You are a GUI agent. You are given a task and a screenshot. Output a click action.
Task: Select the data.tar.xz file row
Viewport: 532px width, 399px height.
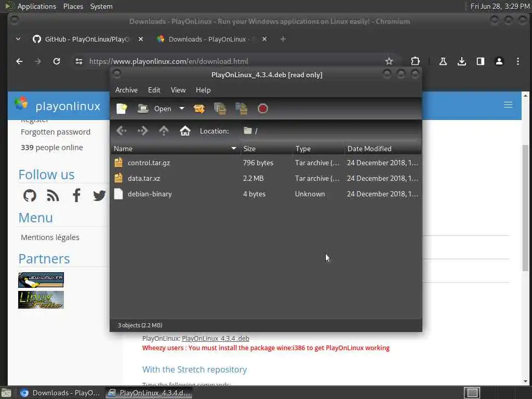[x=266, y=179]
